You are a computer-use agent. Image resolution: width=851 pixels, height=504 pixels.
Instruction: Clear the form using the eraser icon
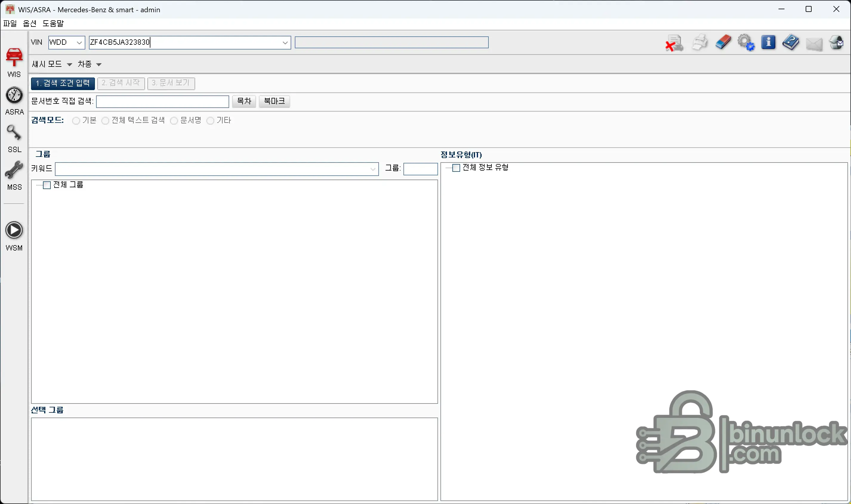(723, 42)
